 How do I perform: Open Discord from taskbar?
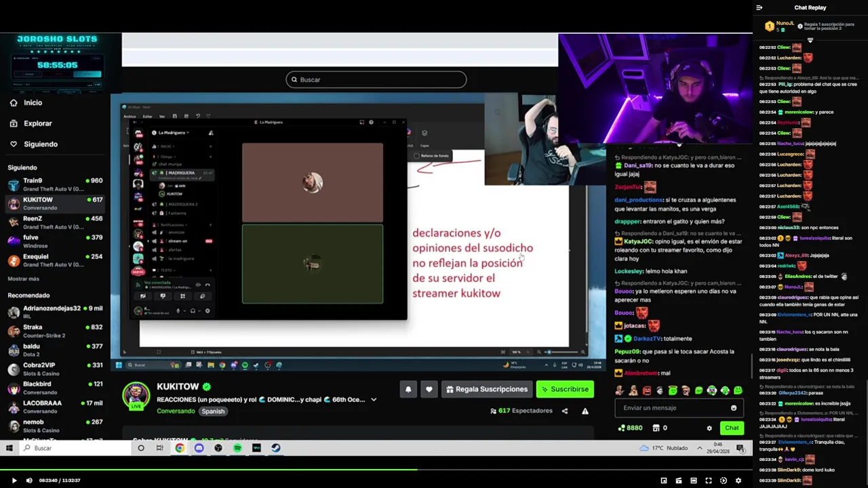coord(199,448)
